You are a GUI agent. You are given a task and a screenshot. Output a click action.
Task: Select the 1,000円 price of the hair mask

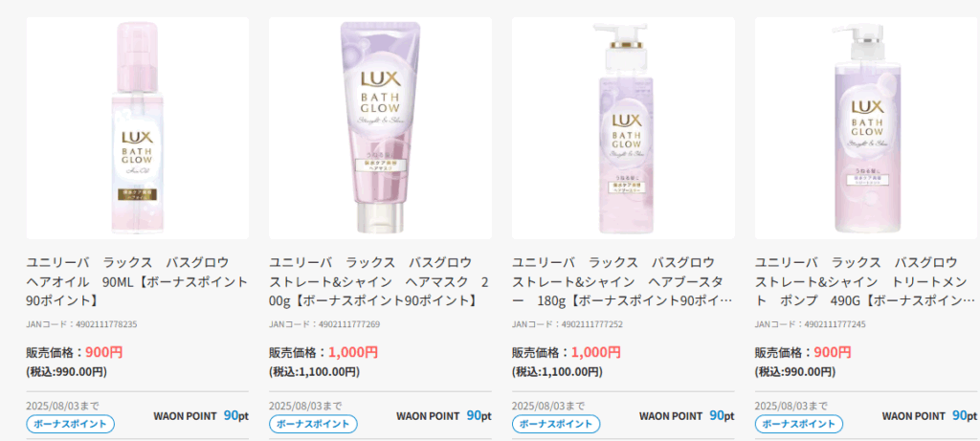coord(353,352)
